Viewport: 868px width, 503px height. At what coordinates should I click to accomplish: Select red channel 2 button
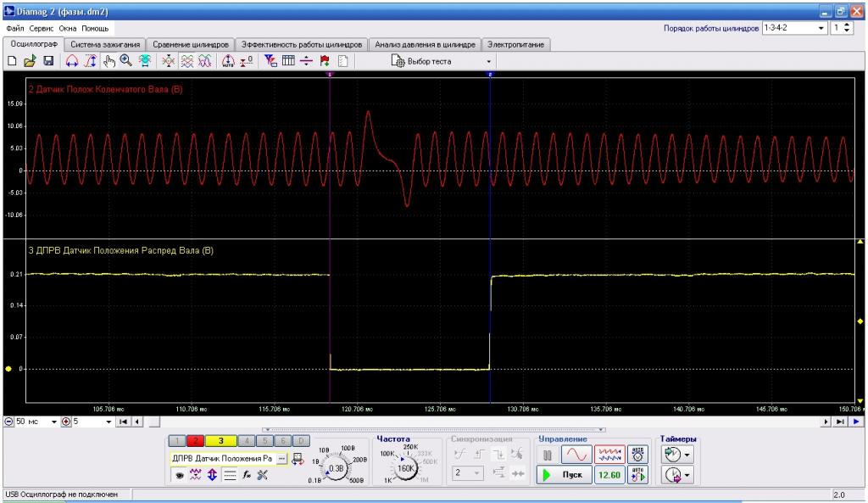pos(195,441)
